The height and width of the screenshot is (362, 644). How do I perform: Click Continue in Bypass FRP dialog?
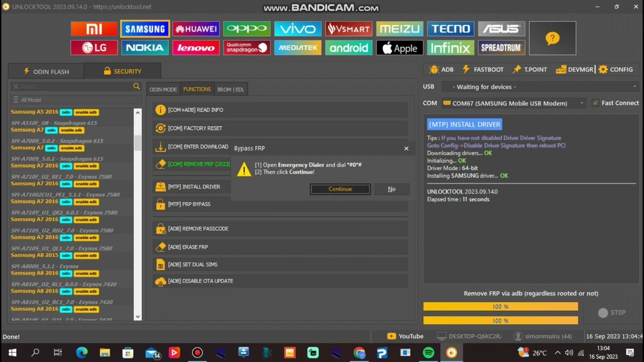(x=340, y=189)
